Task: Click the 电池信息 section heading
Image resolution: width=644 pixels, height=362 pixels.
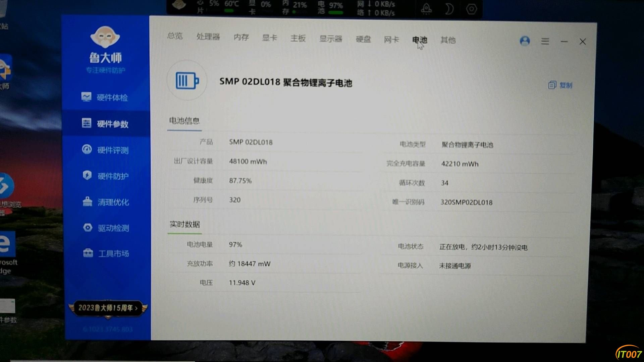Action: click(x=184, y=121)
